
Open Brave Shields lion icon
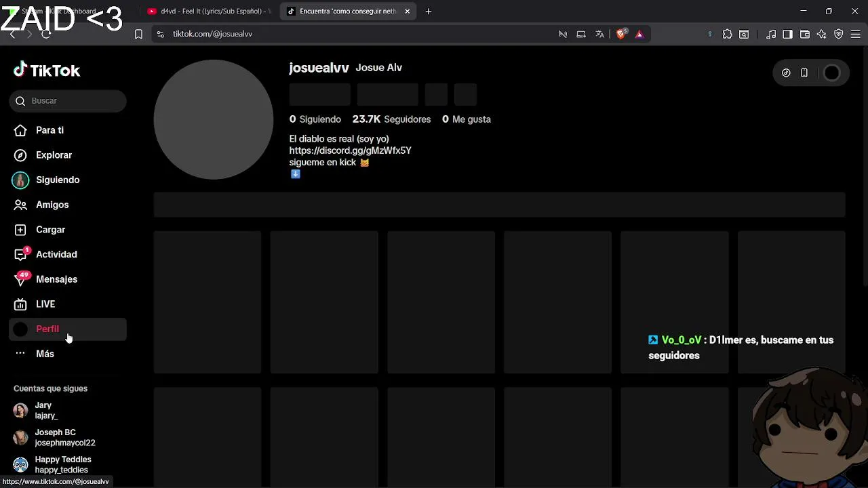tap(621, 34)
